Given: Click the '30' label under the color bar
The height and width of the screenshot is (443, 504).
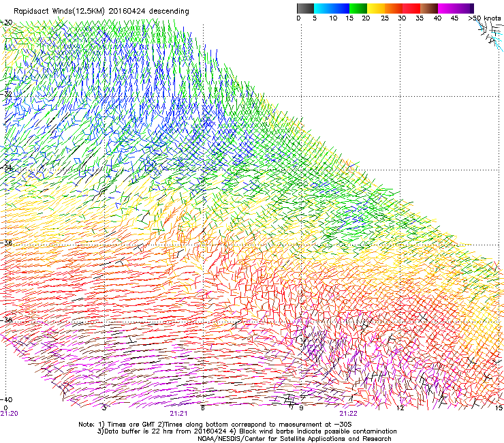Looking at the screenshot, I should (402, 18).
